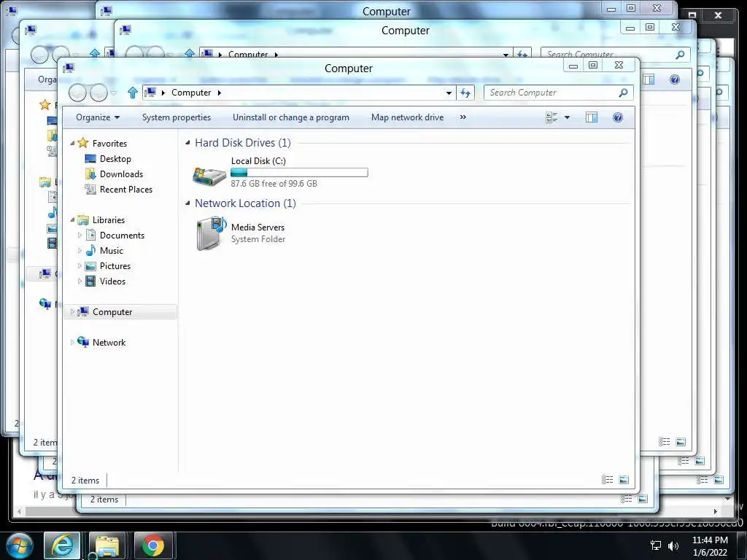Screen dimensions: 747x560
Task: Switch to large icons view in front window status bar
Action: (x=624, y=480)
